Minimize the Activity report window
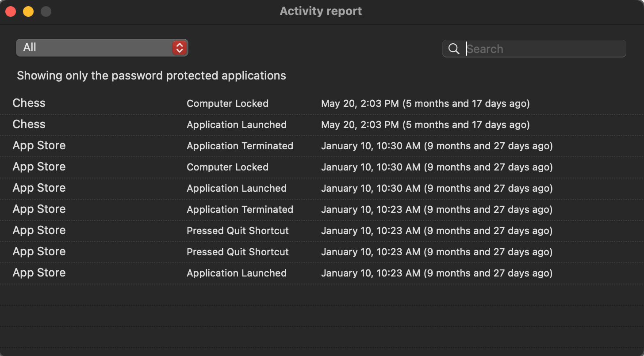644x356 pixels. (28, 11)
